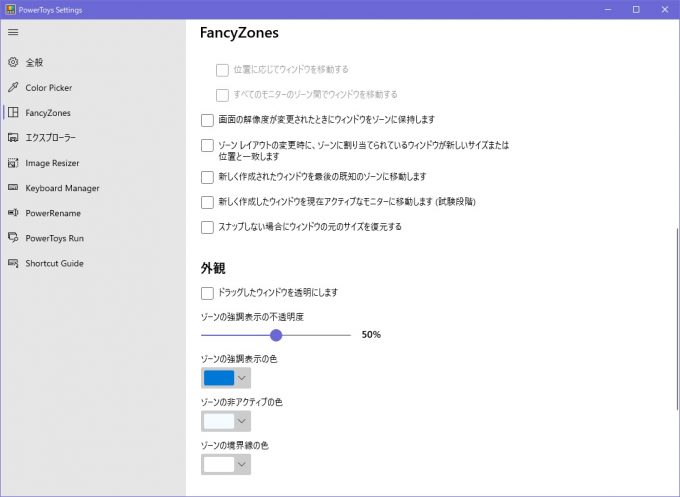Screen dimensions: 680x497
Task: Toggle すべてのモニターのゾーン間でウィンドウを移動する checkbox
Action: pos(222,95)
